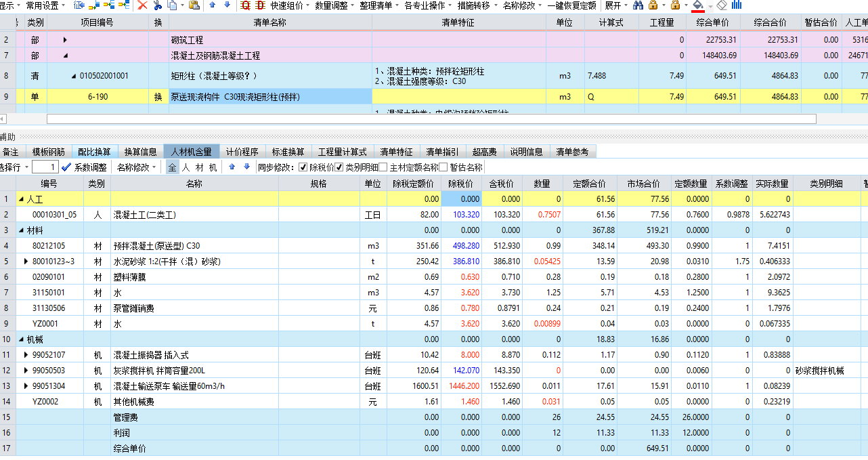Click the 一键恢复定额 button
The image size is (868, 460).
[572, 5]
